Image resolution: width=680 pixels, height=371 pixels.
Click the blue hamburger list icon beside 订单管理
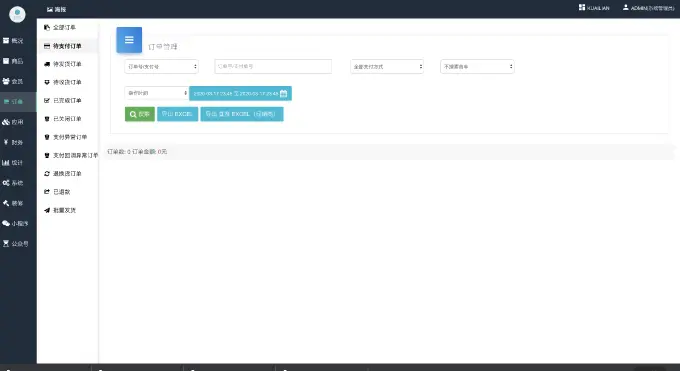point(129,40)
